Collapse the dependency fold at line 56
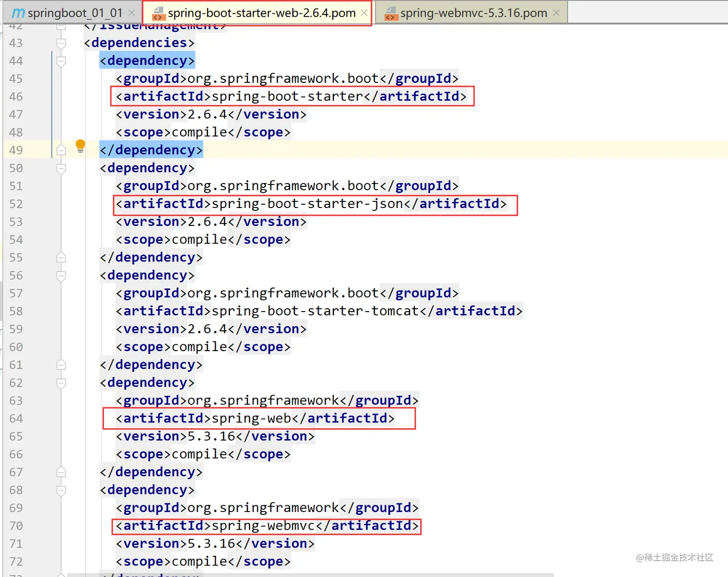 [61, 276]
